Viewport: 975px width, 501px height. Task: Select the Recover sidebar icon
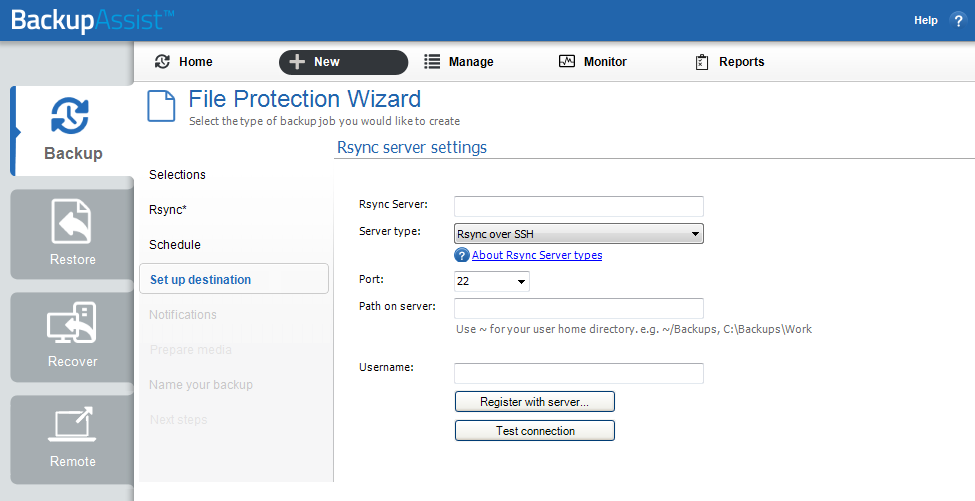tap(72, 323)
